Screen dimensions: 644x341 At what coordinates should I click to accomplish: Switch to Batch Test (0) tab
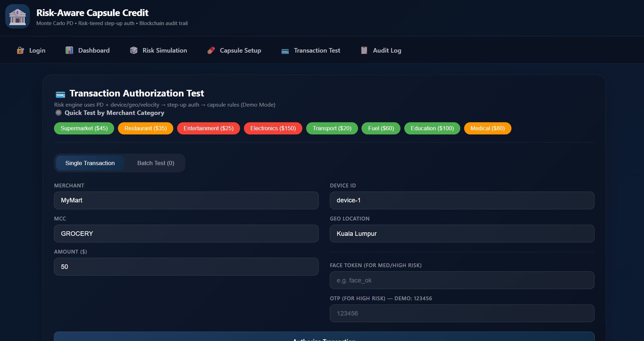click(x=156, y=163)
